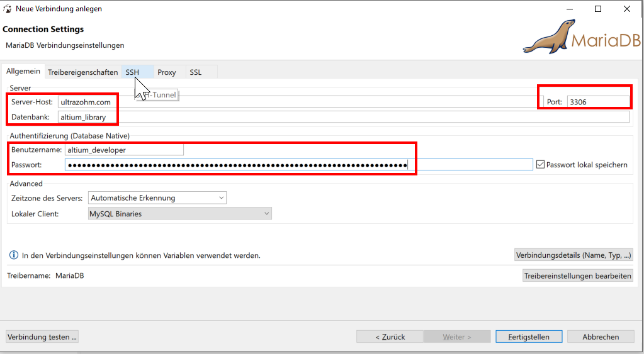Screen dimensions: 644x354
Task: Go to the SSL tab
Action: coord(196,72)
